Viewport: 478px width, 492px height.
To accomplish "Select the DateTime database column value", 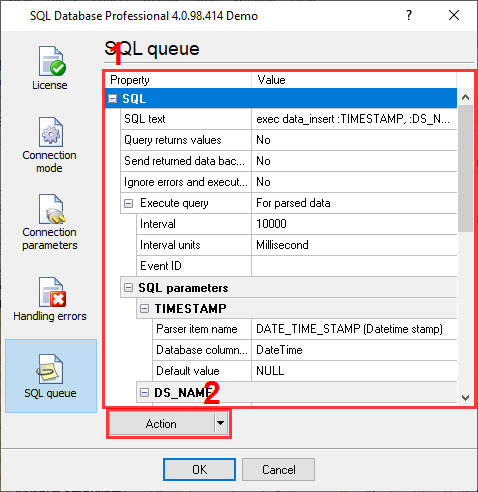I will coord(354,350).
